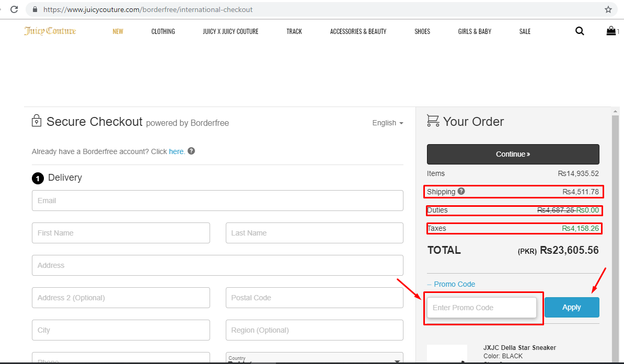Focus the Postal Code field

click(x=315, y=298)
